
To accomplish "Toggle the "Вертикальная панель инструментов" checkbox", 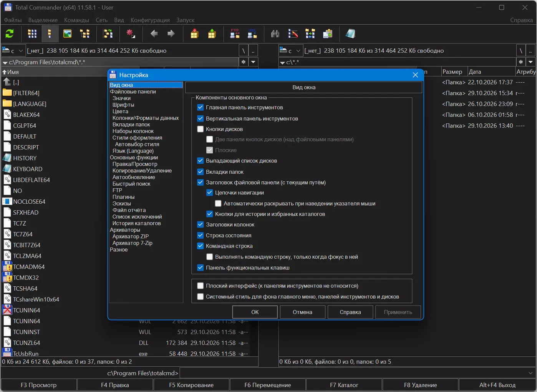I will point(201,118).
